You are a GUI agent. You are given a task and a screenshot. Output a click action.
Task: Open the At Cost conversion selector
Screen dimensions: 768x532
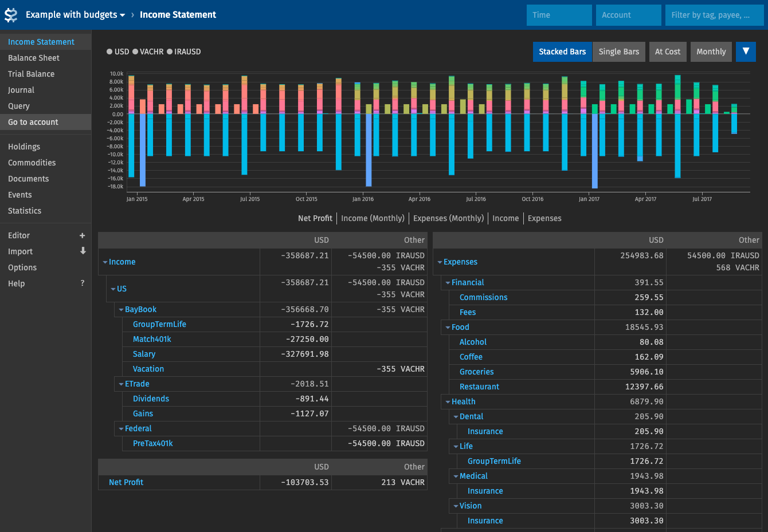668,52
